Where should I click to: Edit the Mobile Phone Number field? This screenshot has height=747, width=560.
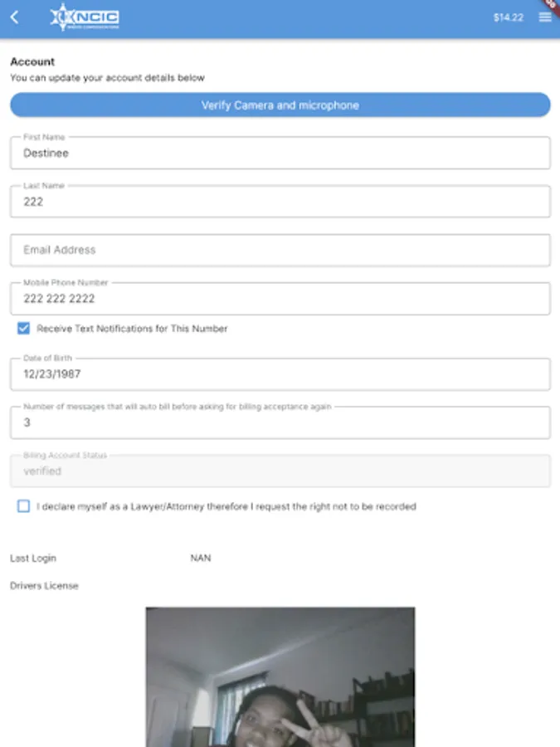pyautogui.click(x=280, y=299)
